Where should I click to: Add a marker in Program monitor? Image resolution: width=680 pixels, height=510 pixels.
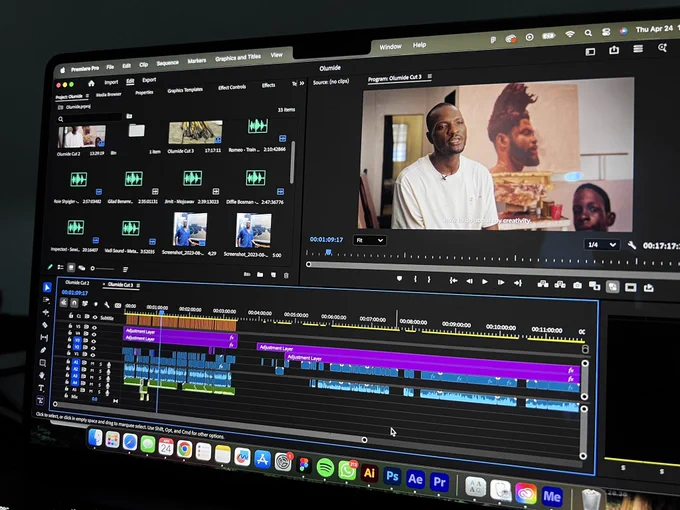399,279
